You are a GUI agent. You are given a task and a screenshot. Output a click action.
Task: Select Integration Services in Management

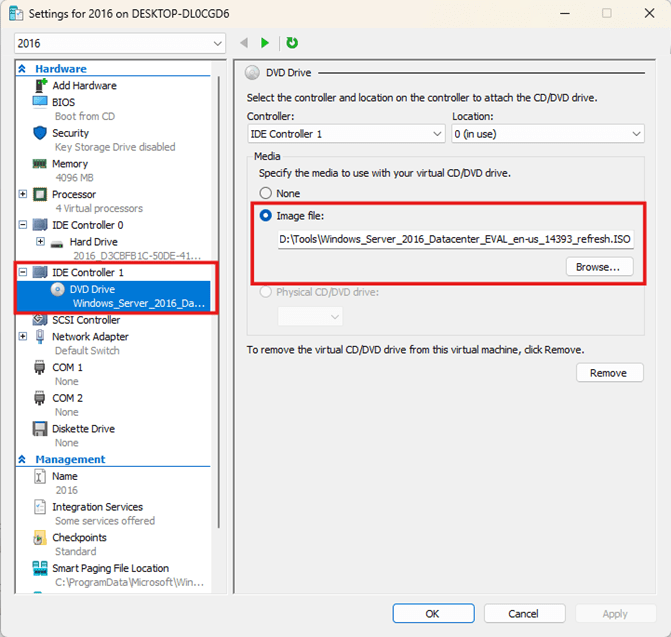click(97, 507)
